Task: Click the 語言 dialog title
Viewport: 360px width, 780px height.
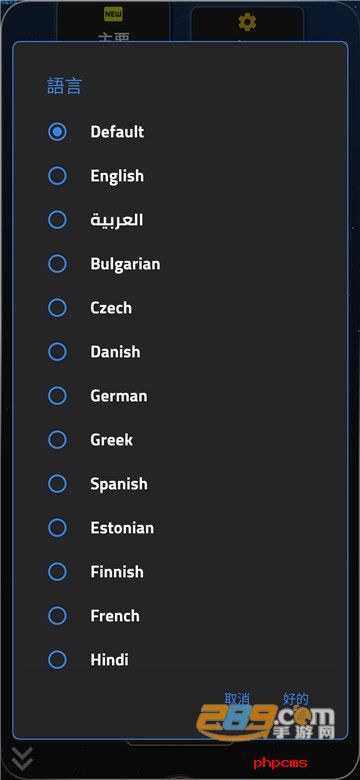Action: point(64,86)
